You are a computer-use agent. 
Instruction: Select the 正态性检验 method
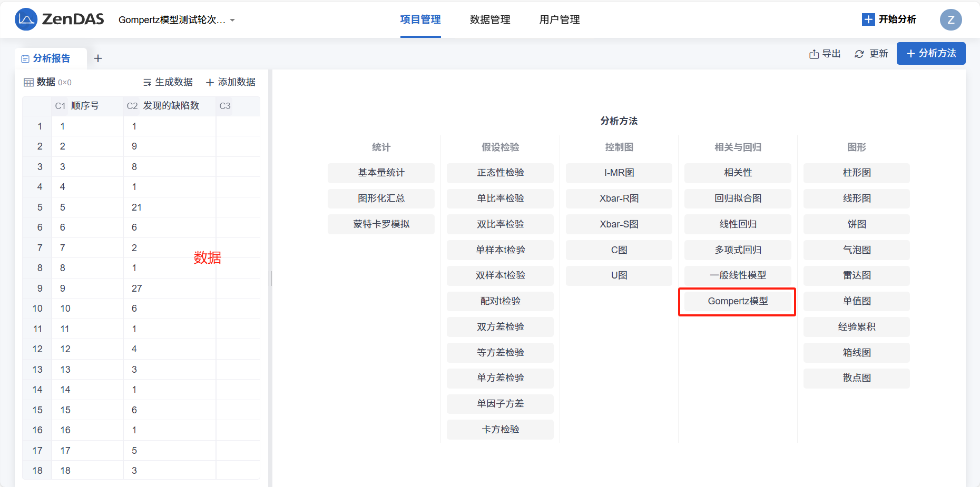(x=500, y=173)
